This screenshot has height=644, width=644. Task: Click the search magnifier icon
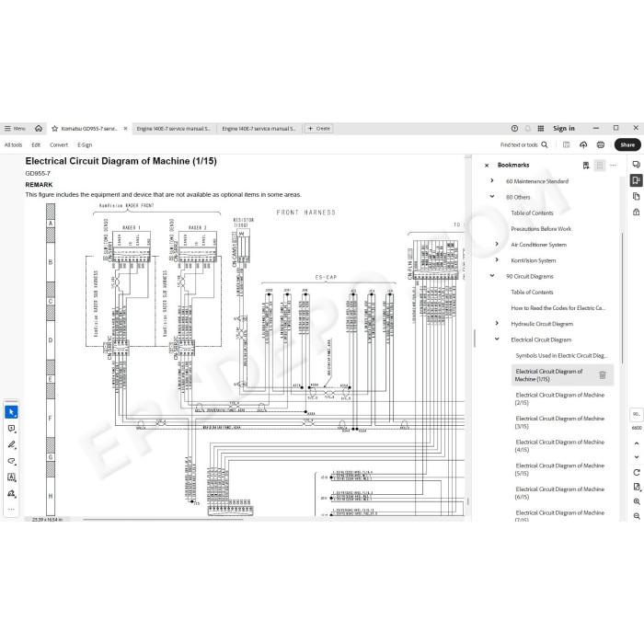pyautogui.click(x=545, y=144)
